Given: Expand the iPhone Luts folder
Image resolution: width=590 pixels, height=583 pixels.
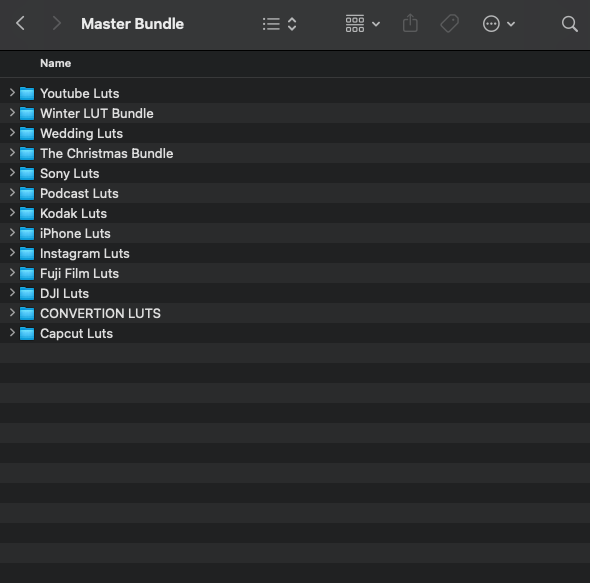Looking at the screenshot, I should click(x=12, y=233).
